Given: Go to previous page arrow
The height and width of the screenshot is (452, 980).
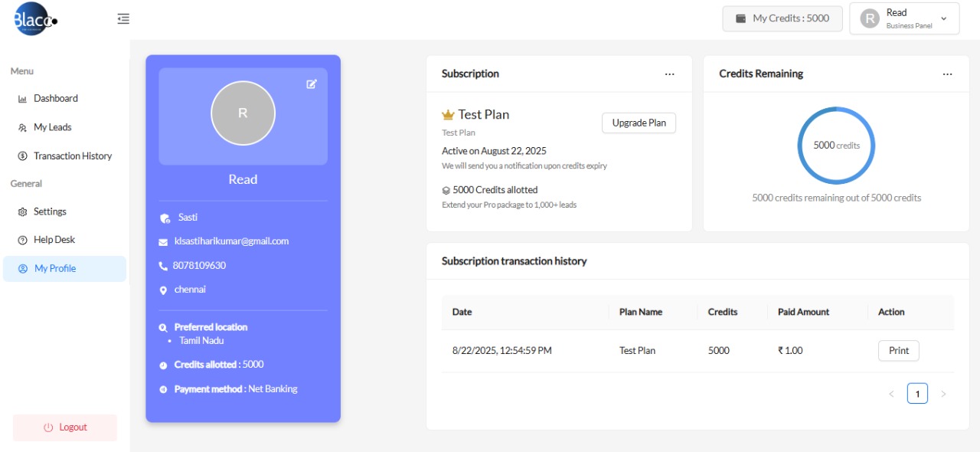Looking at the screenshot, I should tap(891, 394).
